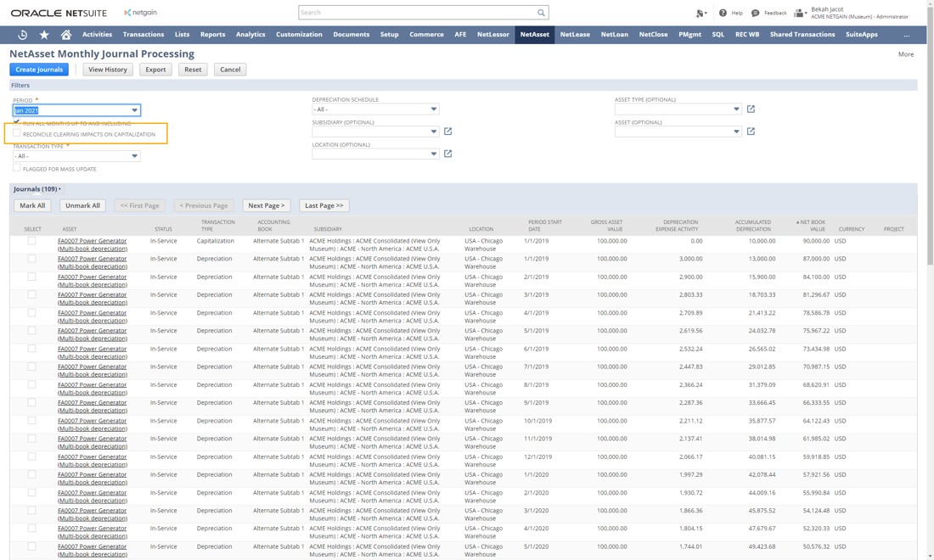Image resolution: width=934 pixels, height=560 pixels.
Task: Open the Shortcuts star icon
Action: [x=44, y=35]
